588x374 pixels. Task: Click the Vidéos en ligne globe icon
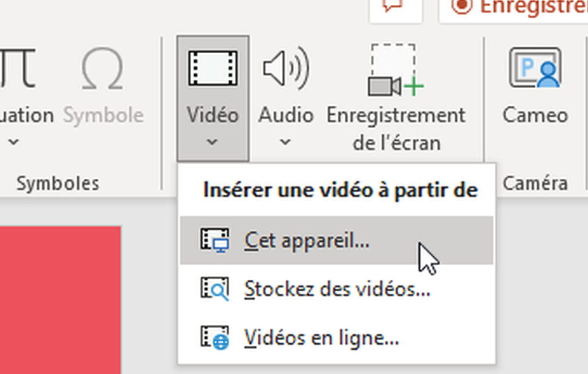click(x=215, y=337)
